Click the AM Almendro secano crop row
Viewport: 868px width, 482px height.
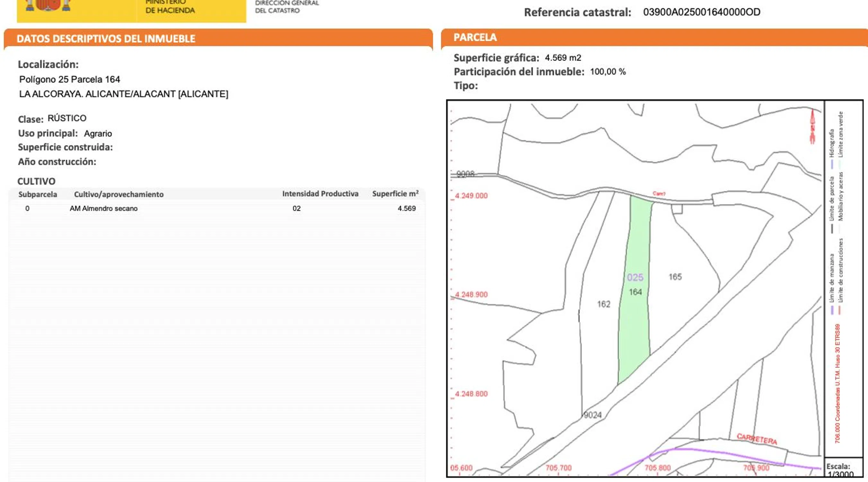coord(103,208)
